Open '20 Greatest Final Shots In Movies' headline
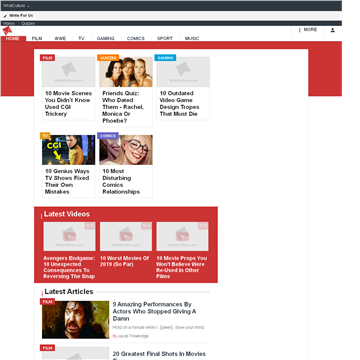This screenshot has height=360, width=360. tap(159, 354)
